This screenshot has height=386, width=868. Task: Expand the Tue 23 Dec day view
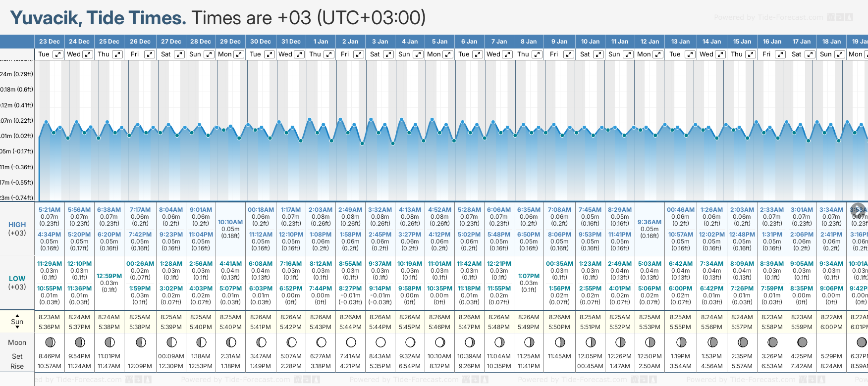58,54
